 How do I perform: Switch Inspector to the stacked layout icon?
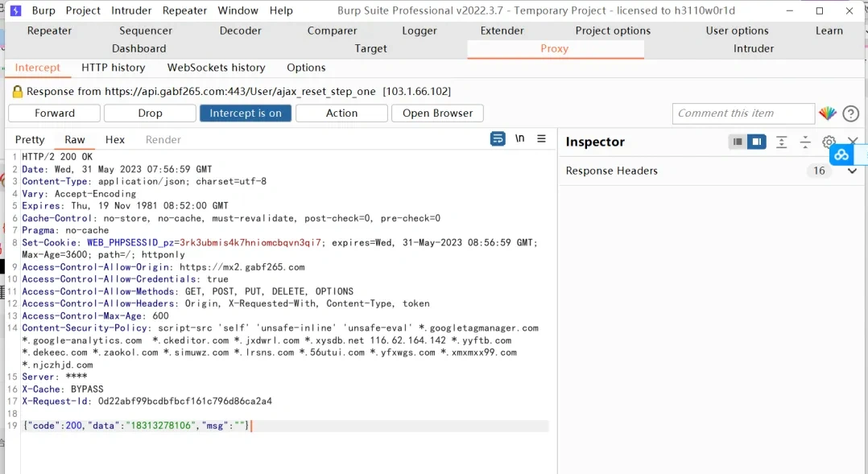[738, 142]
